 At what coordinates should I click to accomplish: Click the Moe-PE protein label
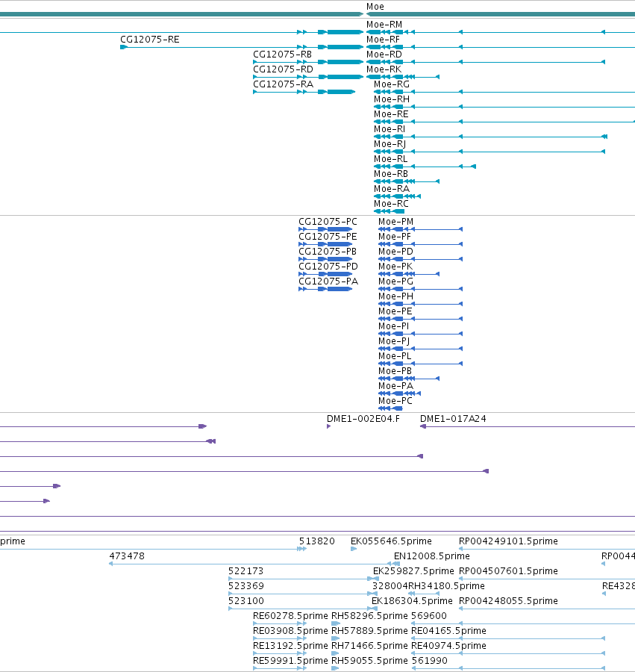pyautogui.click(x=395, y=311)
